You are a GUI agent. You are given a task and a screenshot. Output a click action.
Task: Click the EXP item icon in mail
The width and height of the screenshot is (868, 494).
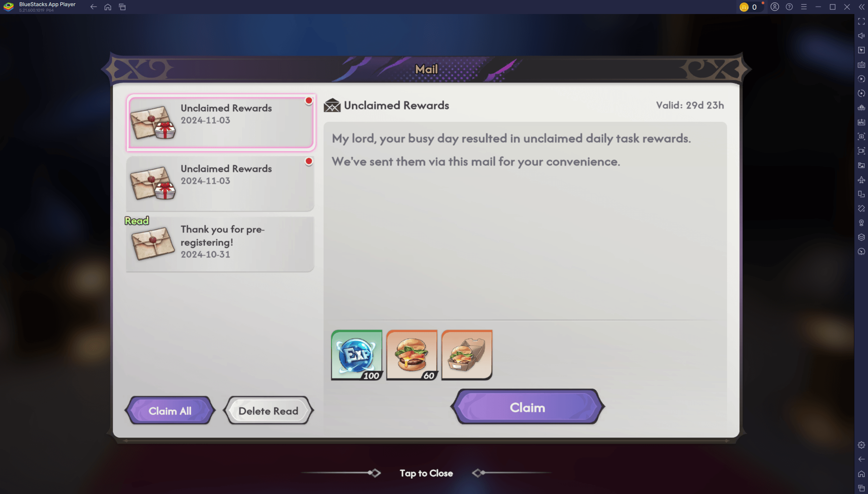coord(356,354)
